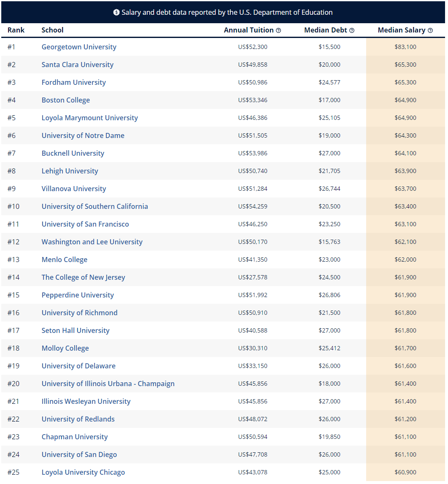Screen dimensions: 448x484
Task: Open Molloy College link
Action: coord(65,348)
